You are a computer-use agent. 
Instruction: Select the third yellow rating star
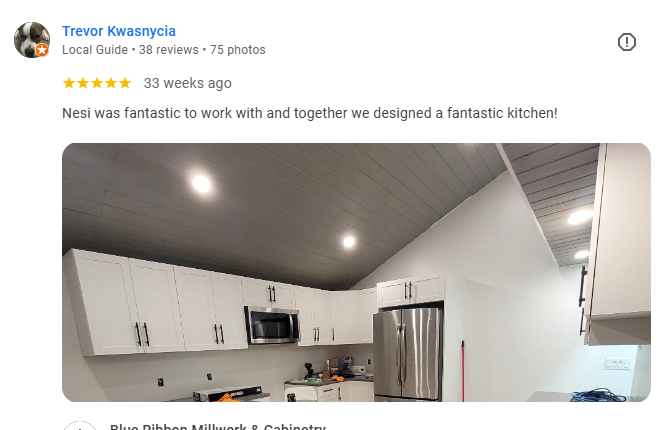[97, 83]
